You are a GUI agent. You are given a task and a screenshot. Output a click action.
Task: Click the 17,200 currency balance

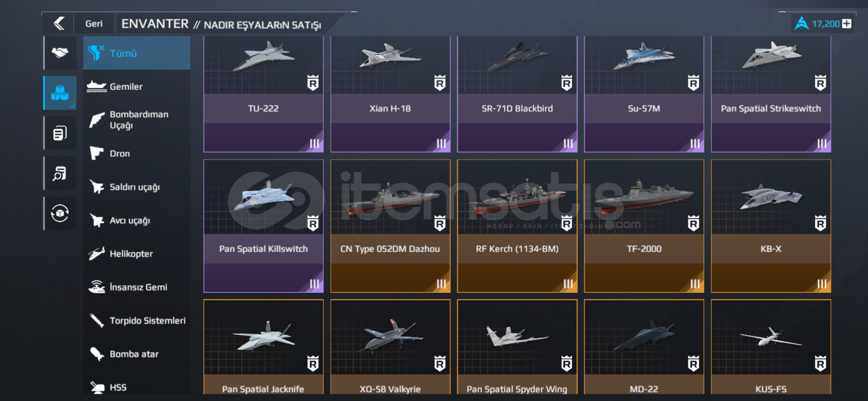(826, 24)
